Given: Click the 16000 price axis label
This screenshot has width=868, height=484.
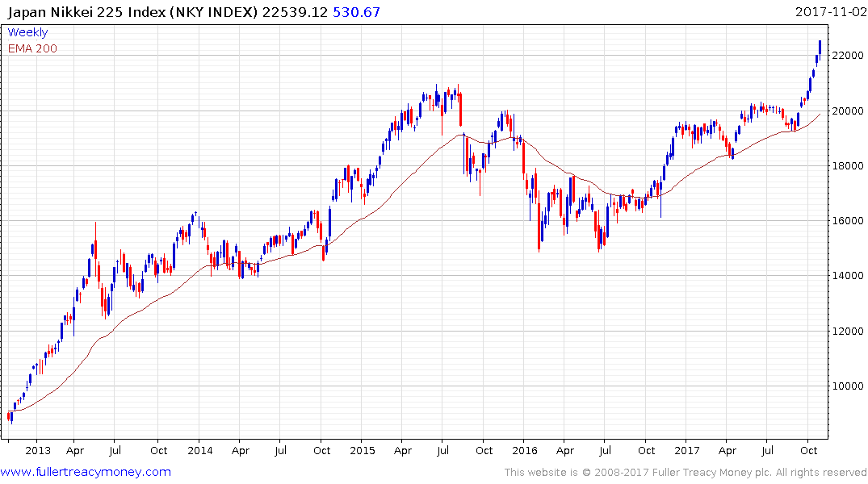Looking at the screenshot, I should pyautogui.click(x=848, y=221).
